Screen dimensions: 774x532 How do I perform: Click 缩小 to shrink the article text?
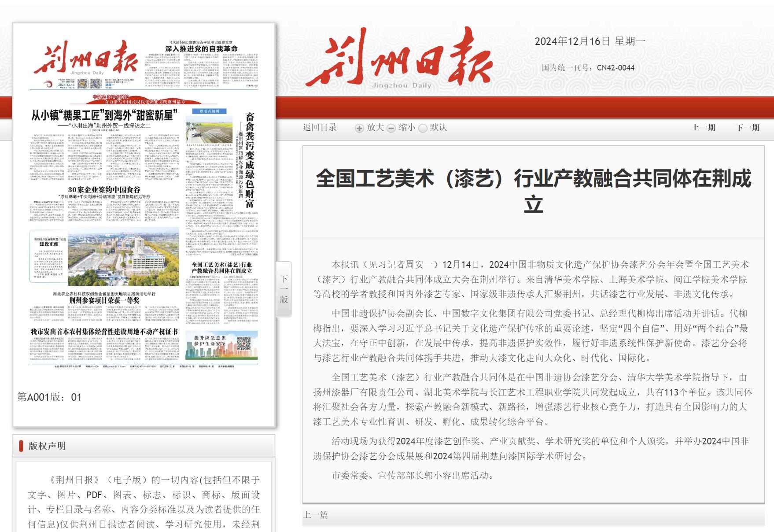[x=407, y=128]
